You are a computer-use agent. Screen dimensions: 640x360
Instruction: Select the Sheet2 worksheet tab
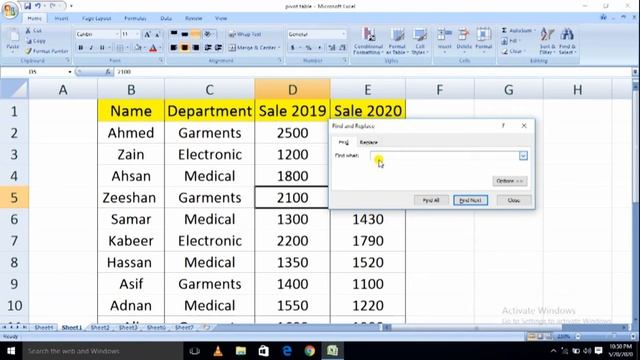point(100,327)
